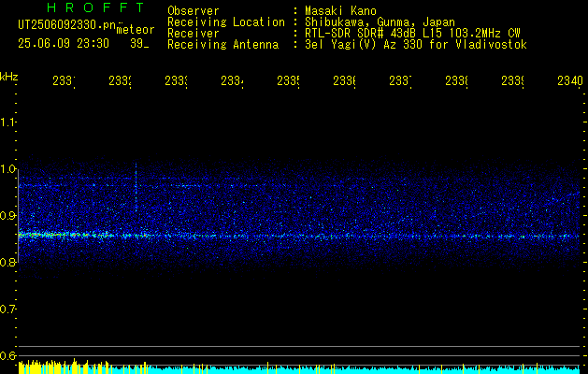Click the 0.6 kHz frequency label
This screenshot has width=588, height=374.
pos(7,355)
